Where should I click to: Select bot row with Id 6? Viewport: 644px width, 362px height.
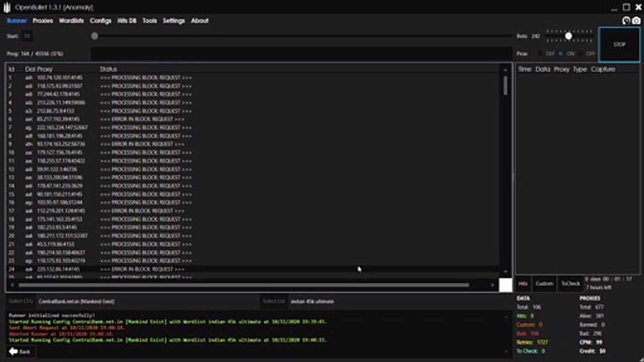[x=253, y=119]
